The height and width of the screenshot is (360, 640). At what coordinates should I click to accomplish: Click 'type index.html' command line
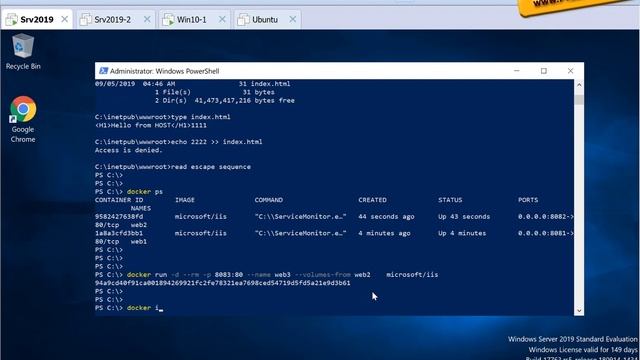(x=162, y=117)
